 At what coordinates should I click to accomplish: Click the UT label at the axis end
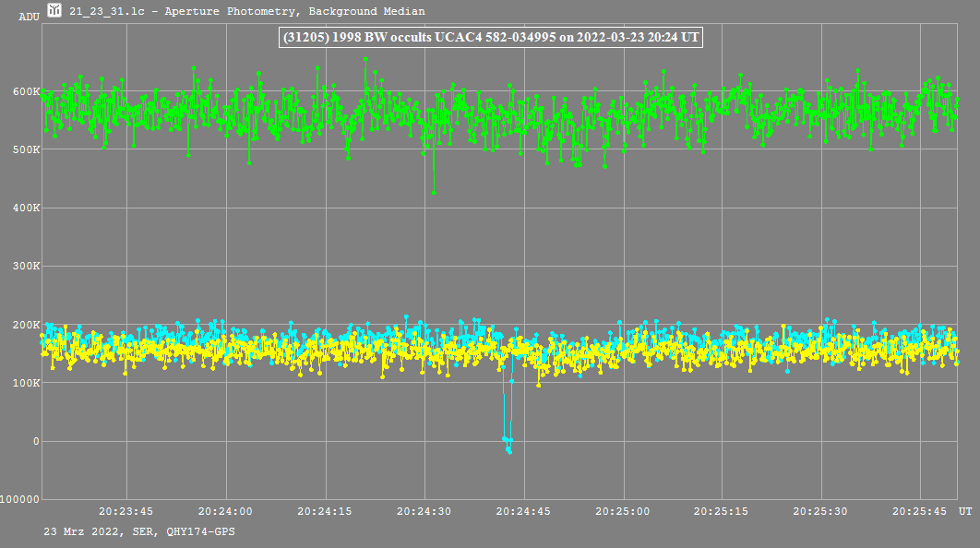pyautogui.click(x=964, y=511)
